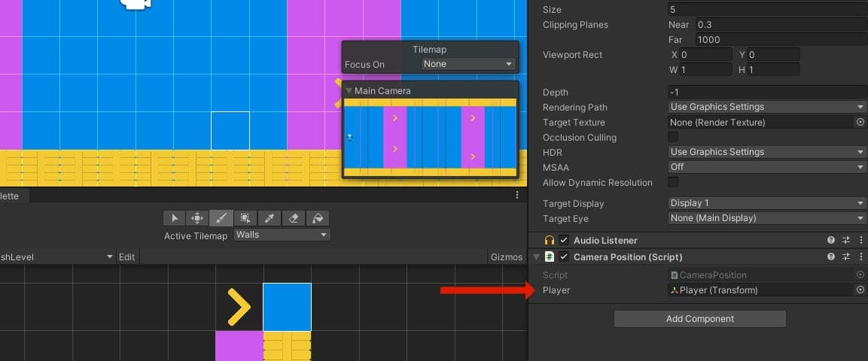868x361 pixels.
Task: Click the Add Component button
Action: click(699, 319)
